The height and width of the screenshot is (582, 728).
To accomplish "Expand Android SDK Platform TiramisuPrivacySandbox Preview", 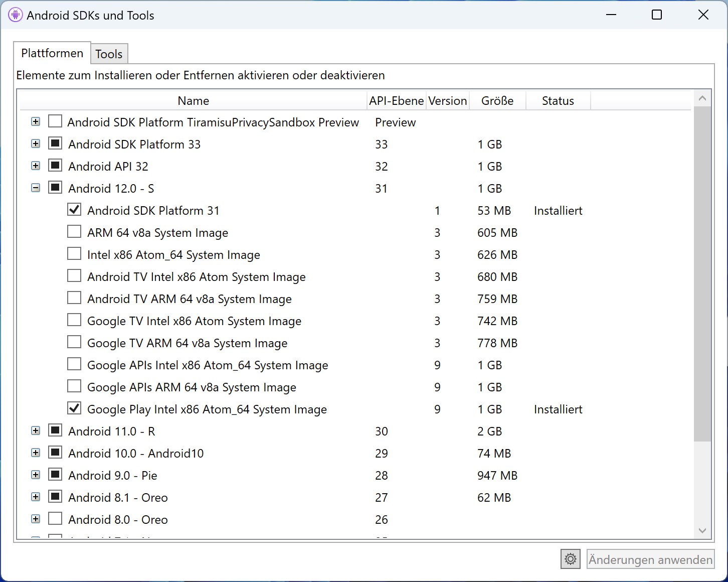I will 36,121.
